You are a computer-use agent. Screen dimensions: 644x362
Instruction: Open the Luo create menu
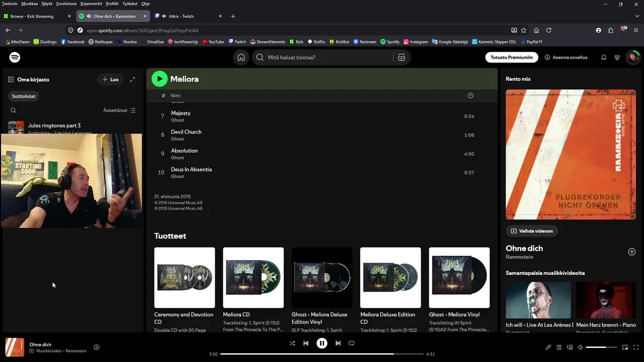[x=110, y=79]
